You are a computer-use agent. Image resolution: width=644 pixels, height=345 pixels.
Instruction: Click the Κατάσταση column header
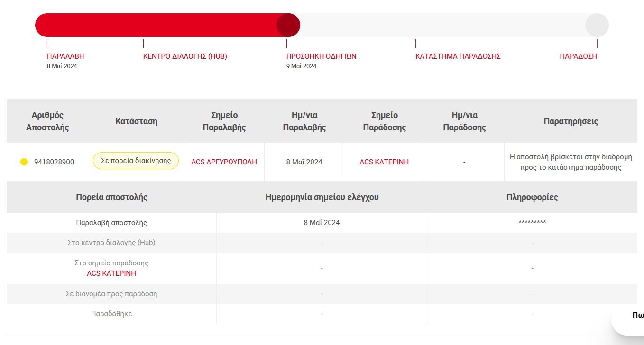tap(136, 121)
